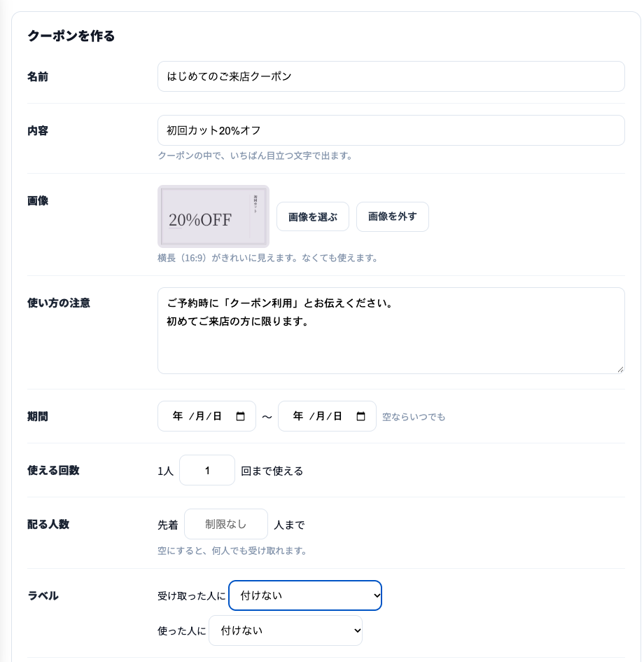Viewport: 644px width, 662px height.
Task: Click the 制限なし people limit field
Action: (x=226, y=524)
